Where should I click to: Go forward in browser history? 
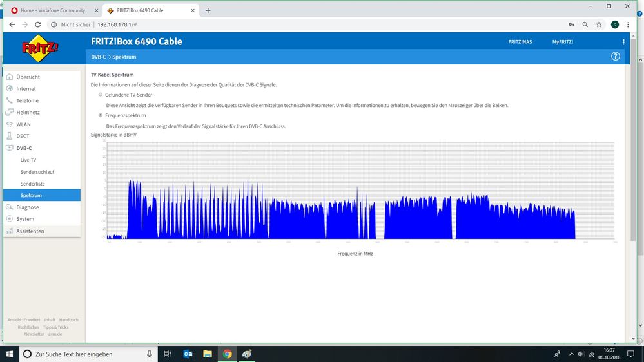coord(25,24)
